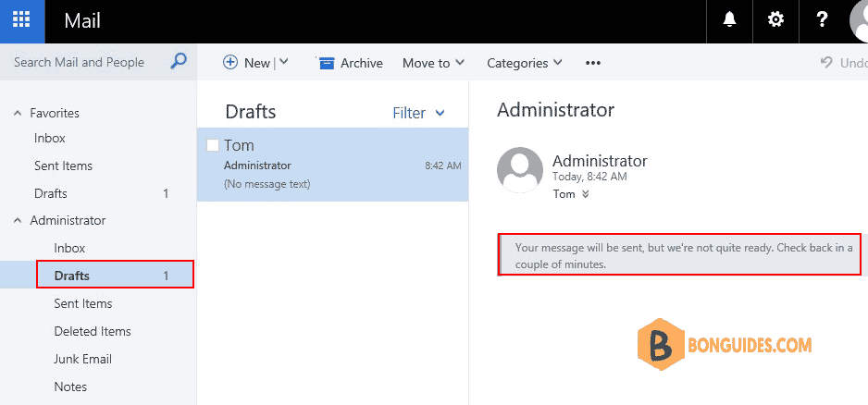Screen dimensions: 868x405
Task: Open Inbox under Administrator
Action: [x=69, y=248]
